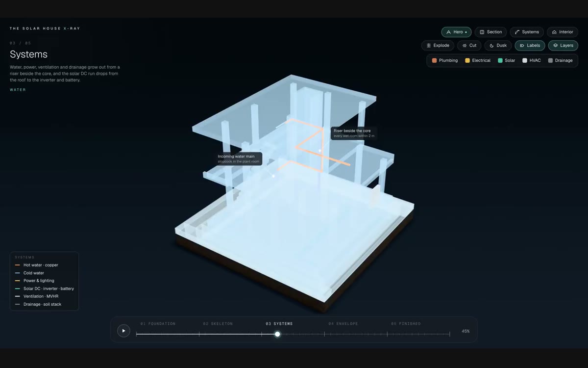Image resolution: width=588 pixels, height=368 pixels.
Task: Jump to 05 Finished stage
Action: (406, 324)
